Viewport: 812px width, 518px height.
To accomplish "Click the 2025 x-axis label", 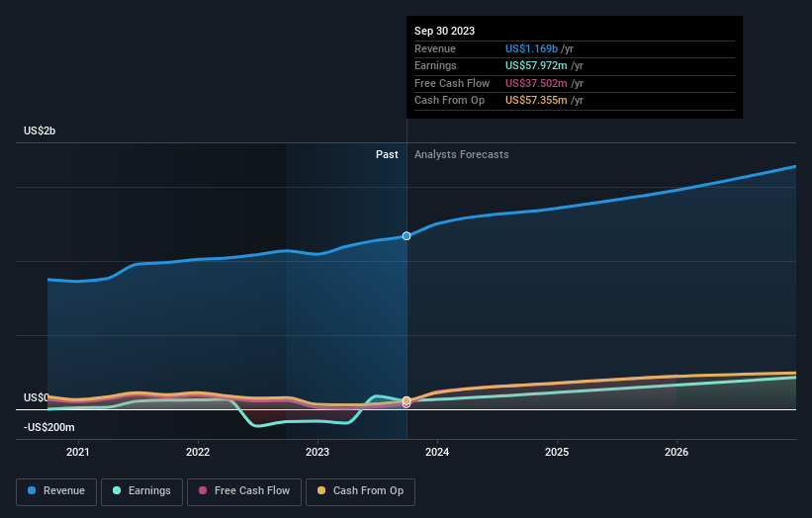I will point(557,453).
